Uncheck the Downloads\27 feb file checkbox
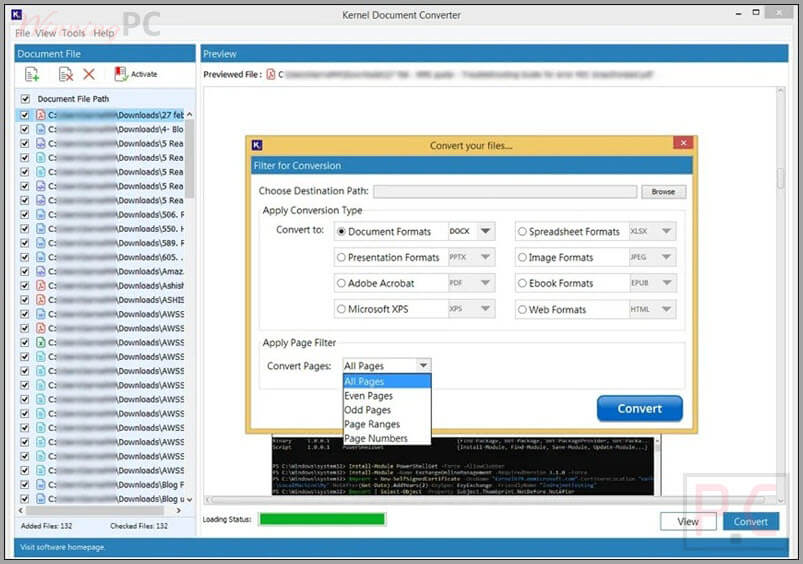Viewport: 803px width, 564px height. (25, 115)
